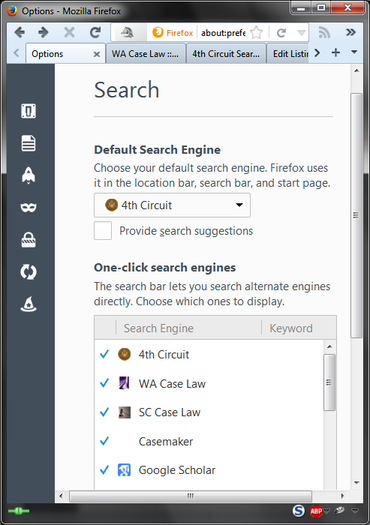Uncheck the Google Scholar engine
This screenshot has width=370, height=525.
(x=104, y=470)
